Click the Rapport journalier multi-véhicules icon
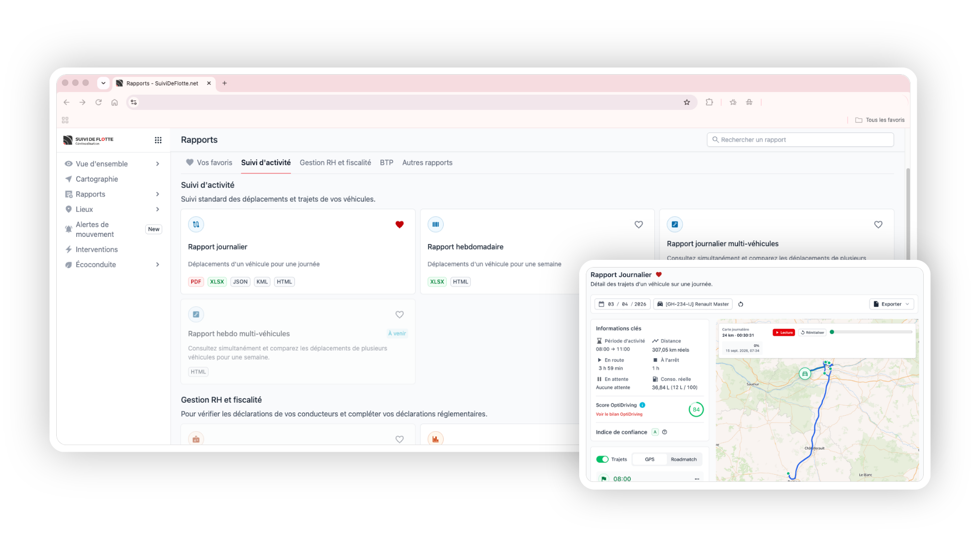This screenshot has width=980, height=552. coord(674,225)
